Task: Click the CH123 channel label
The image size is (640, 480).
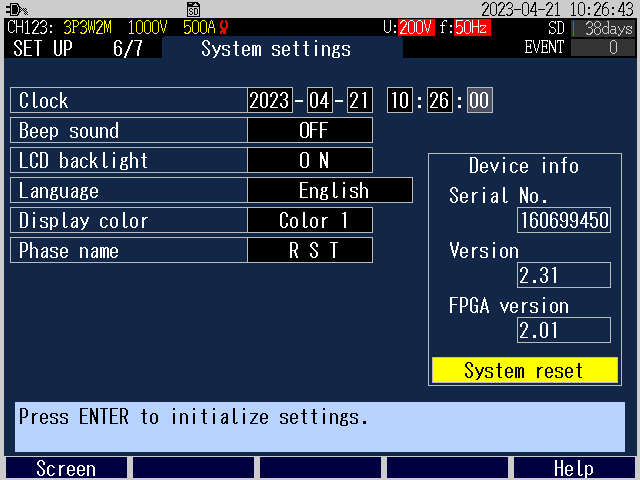Action: point(30,28)
